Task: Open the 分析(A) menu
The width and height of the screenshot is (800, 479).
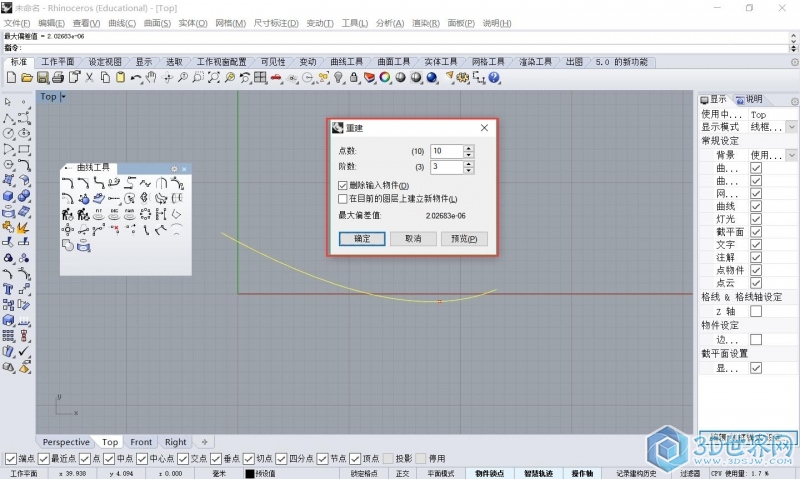Action: pos(390,23)
